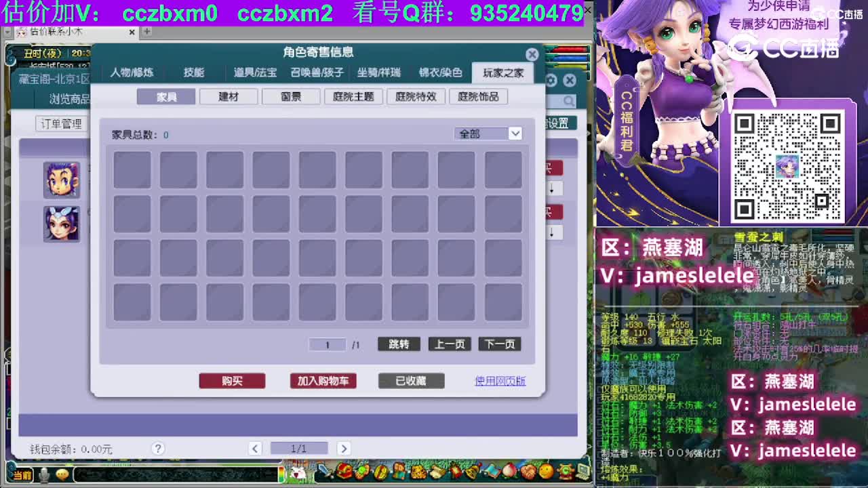Select the 玩家之家 tab

(502, 73)
